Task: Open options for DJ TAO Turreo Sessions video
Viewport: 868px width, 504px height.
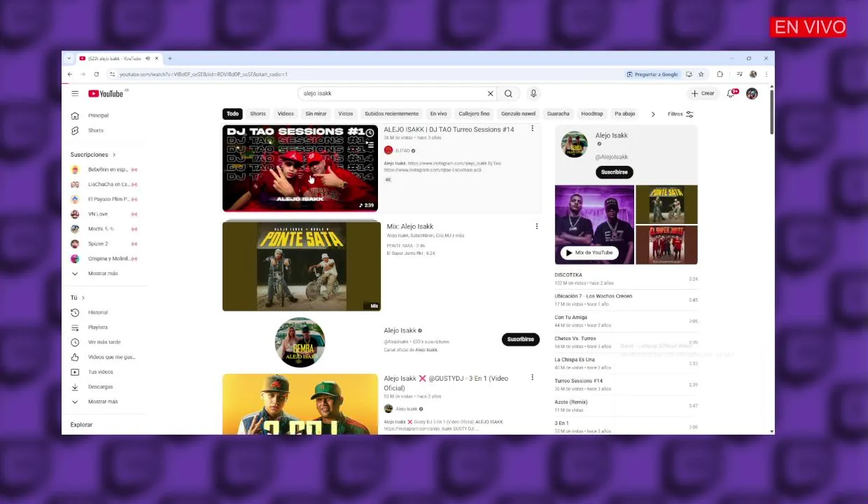Action: (x=532, y=129)
